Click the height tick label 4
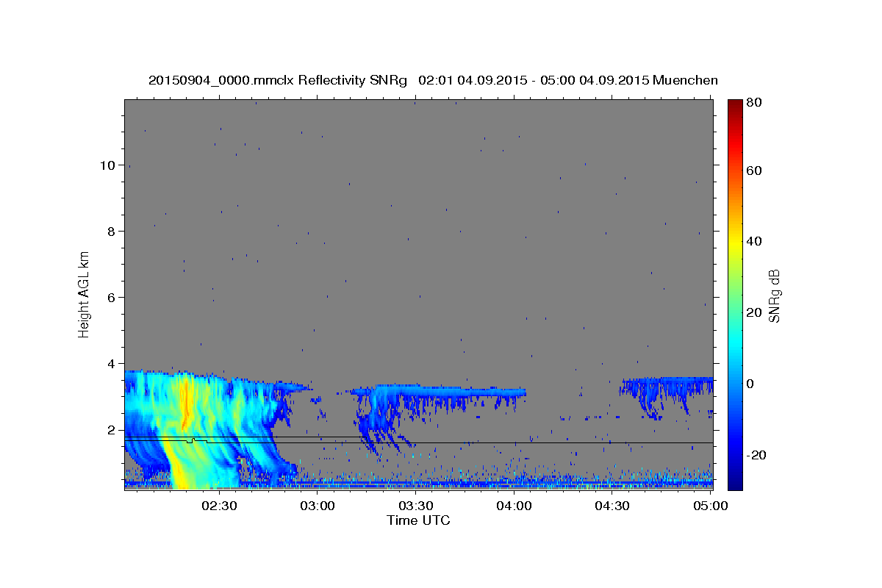The height and width of the screenshot is (588, 882). point(112,363)
